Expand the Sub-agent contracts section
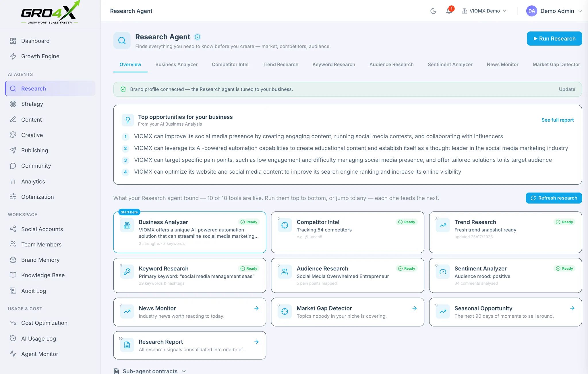This screenshot has height=374, width=588. click(150, 371)
